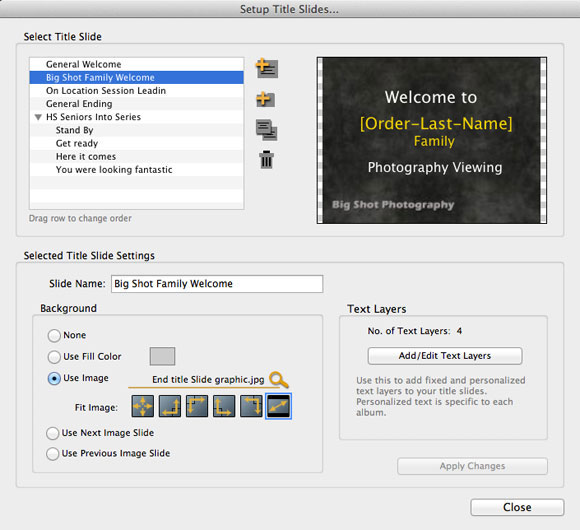This screenshot has height=530, width=580.
Task: Click the add new title slide icon
Action: [x=266, y=99]
